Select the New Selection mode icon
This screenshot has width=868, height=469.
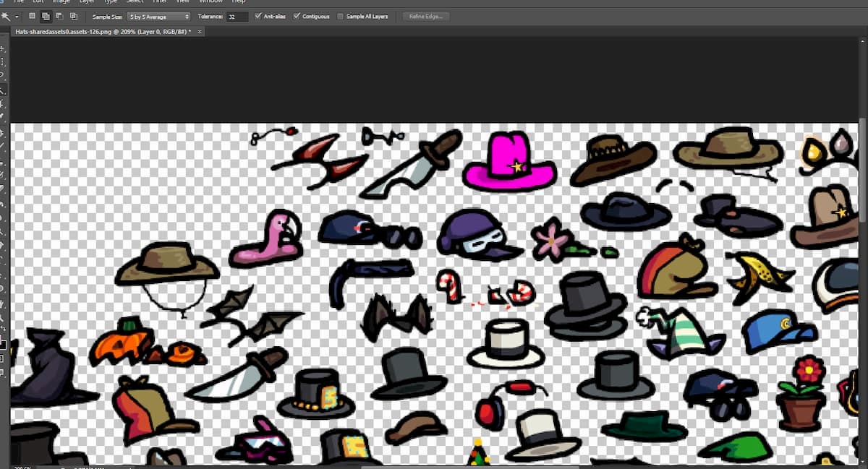point(33,16)
